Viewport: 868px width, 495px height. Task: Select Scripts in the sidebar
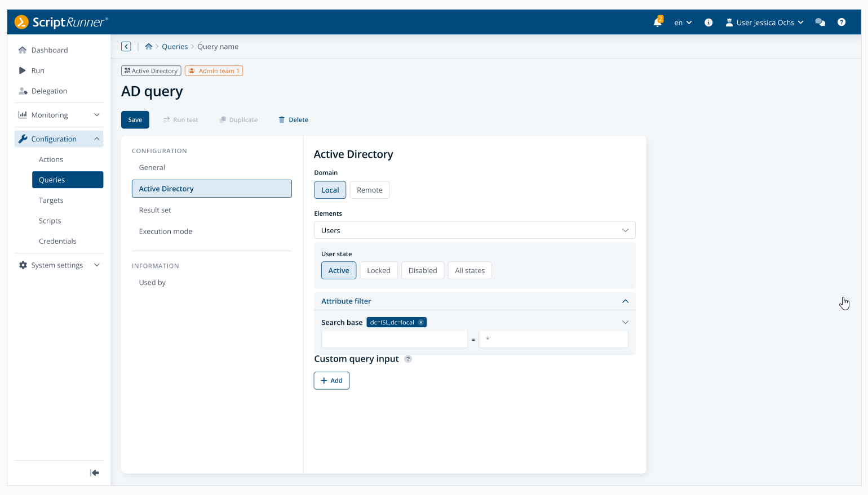point(50,221)
